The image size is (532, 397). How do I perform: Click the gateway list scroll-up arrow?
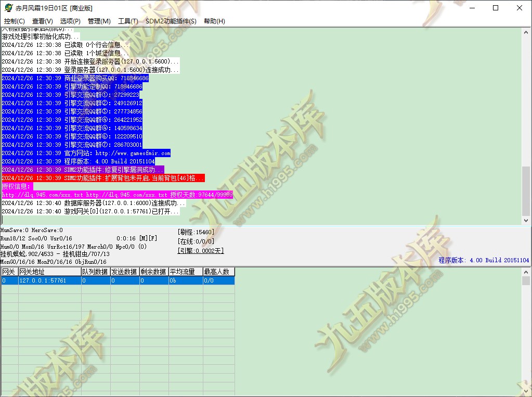point(526,272)
